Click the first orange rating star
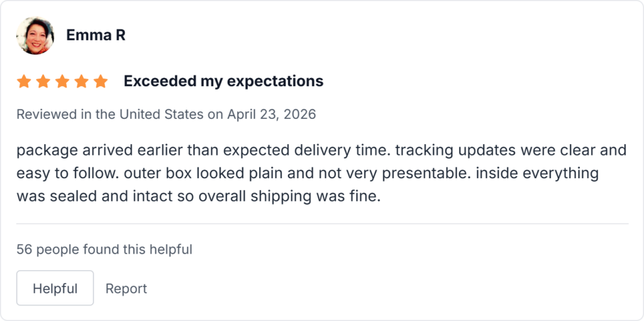 point(24,81)
